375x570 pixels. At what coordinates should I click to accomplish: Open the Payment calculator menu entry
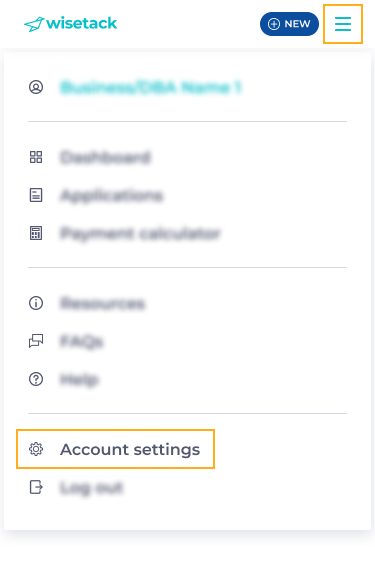(140, 233)
